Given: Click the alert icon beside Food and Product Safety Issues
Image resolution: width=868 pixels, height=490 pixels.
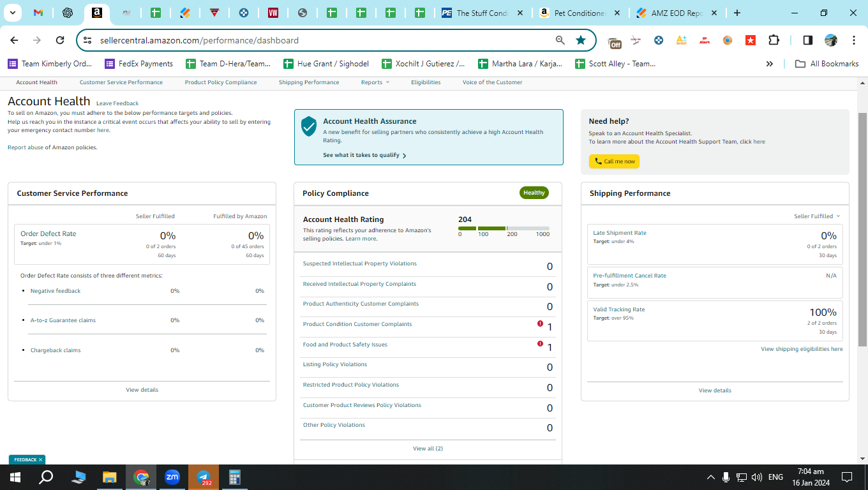Looking at the screenshot, I should (540, 344).
